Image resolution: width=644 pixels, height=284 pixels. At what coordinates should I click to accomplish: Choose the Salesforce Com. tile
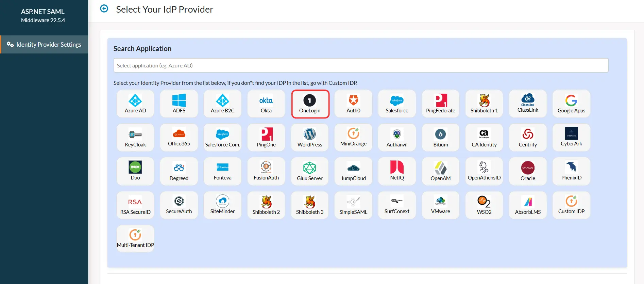(222, 138)
